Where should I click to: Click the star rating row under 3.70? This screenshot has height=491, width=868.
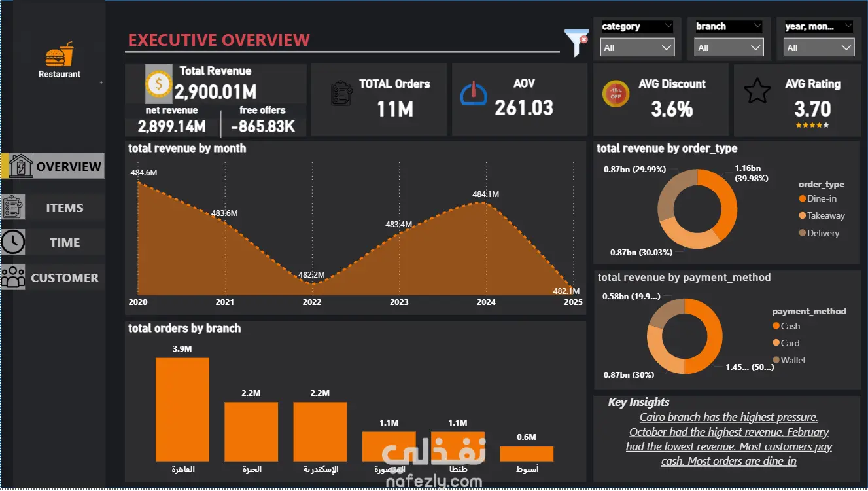812,124
